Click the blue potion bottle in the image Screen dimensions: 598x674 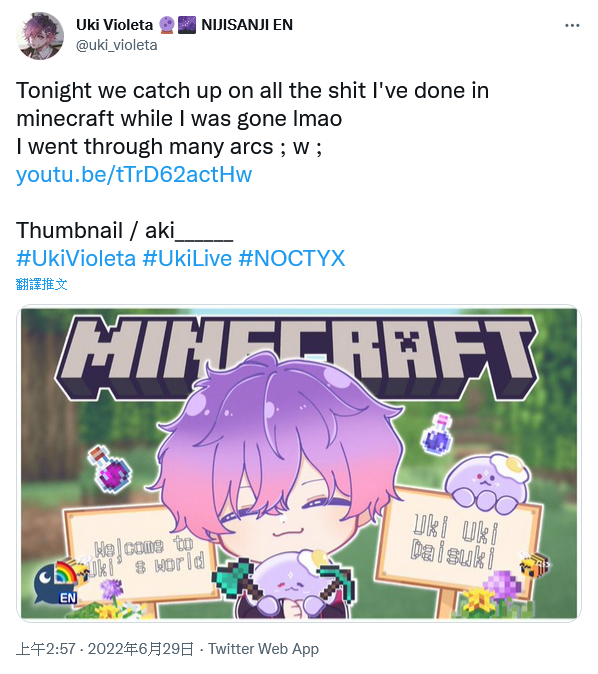(437, 435)
